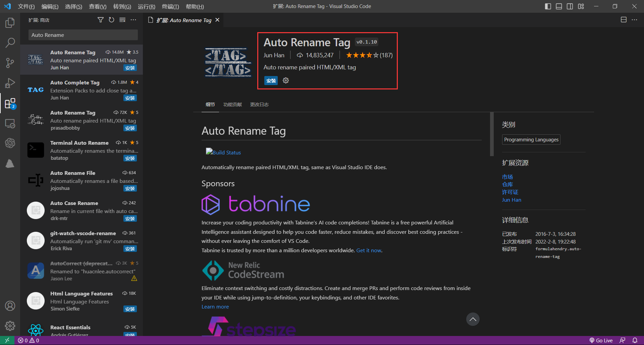Image resolution: width=644 pixels, height=345 pixels.
Task: Clear extensions search results icon
Action: (x=122, y=20)
